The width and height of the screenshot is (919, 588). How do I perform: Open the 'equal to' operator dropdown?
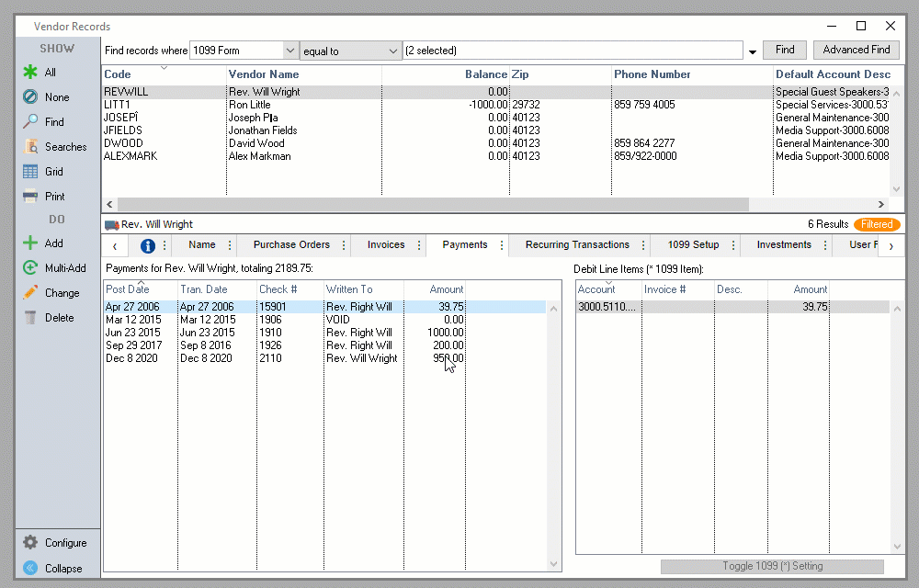coord(392,51)
